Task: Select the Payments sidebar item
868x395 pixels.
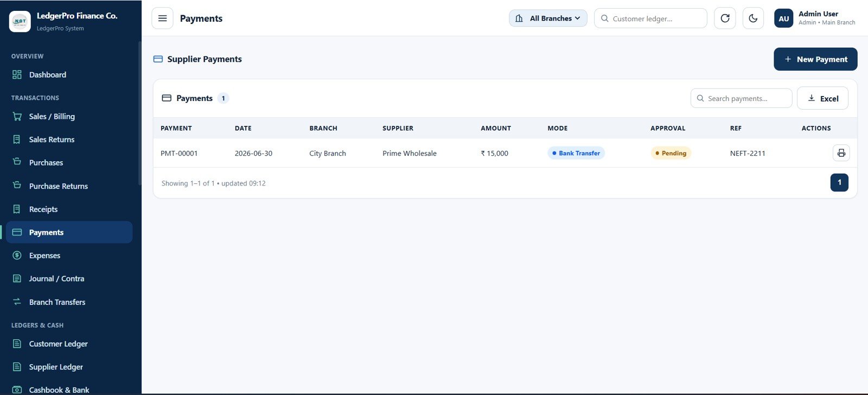Action: [69, 232]
